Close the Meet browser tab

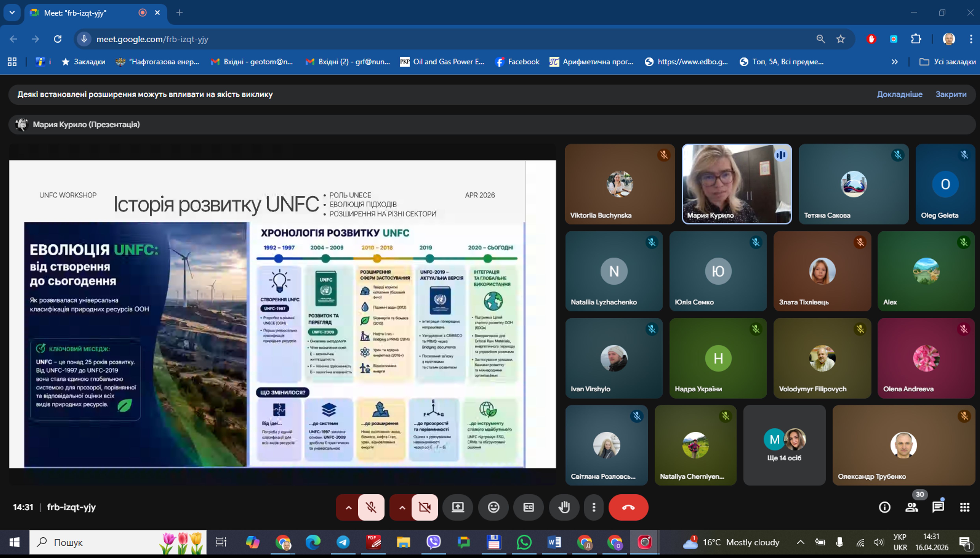coord(157,13)
